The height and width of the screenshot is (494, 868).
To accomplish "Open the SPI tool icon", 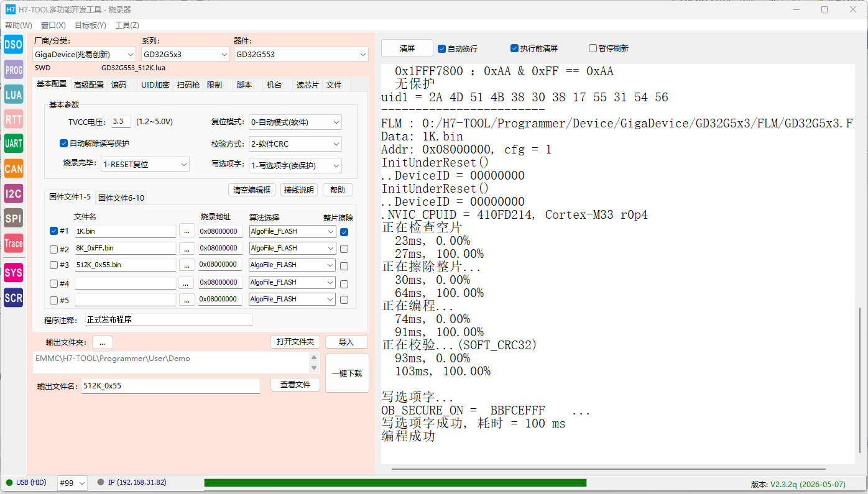I will [x=13, y=218].
